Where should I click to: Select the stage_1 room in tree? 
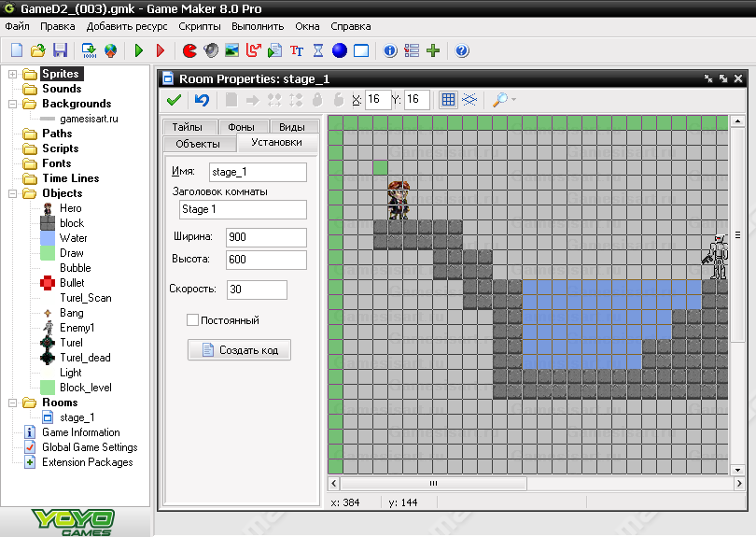[77, 417]
